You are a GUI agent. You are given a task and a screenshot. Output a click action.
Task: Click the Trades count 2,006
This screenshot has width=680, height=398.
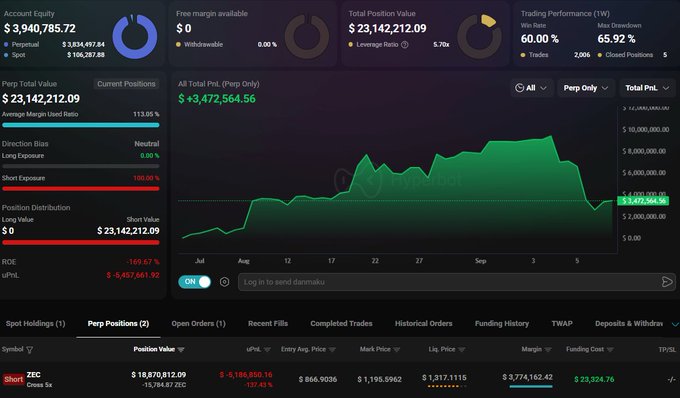582,55
